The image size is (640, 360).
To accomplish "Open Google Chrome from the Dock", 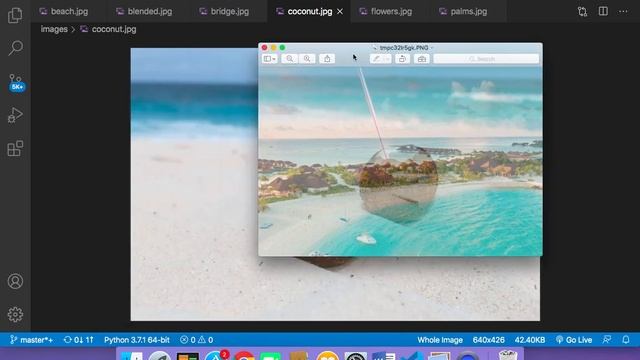I will click(x=244, y=356).
